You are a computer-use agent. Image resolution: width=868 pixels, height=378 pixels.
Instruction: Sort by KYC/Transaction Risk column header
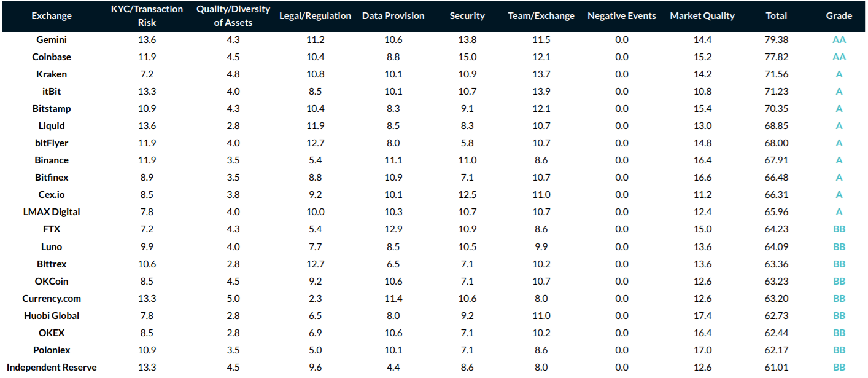[x=147, y=16]
